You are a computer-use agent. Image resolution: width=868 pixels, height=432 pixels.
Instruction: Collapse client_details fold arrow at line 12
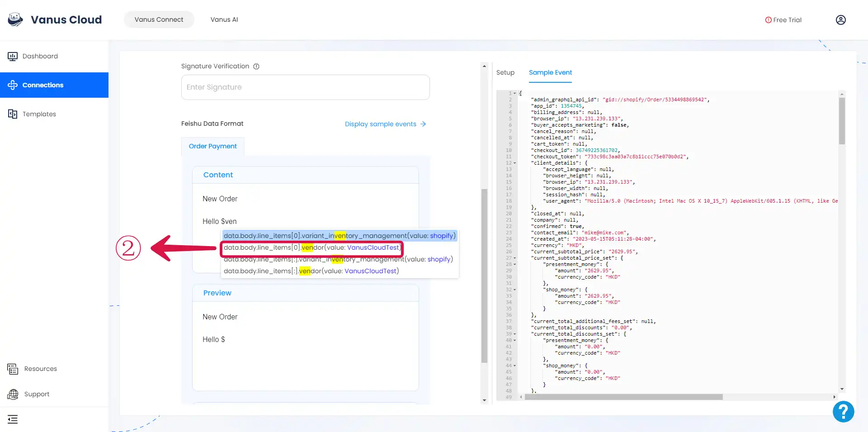[x=514, y=163]
